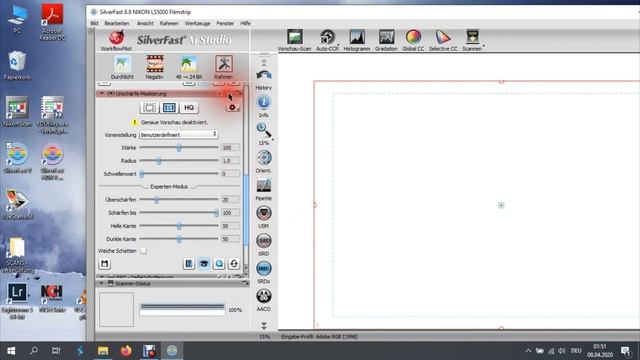Open Selective CC tool
Screen dimensions: 640x360
pyautogui.click(x=443, y=40)
